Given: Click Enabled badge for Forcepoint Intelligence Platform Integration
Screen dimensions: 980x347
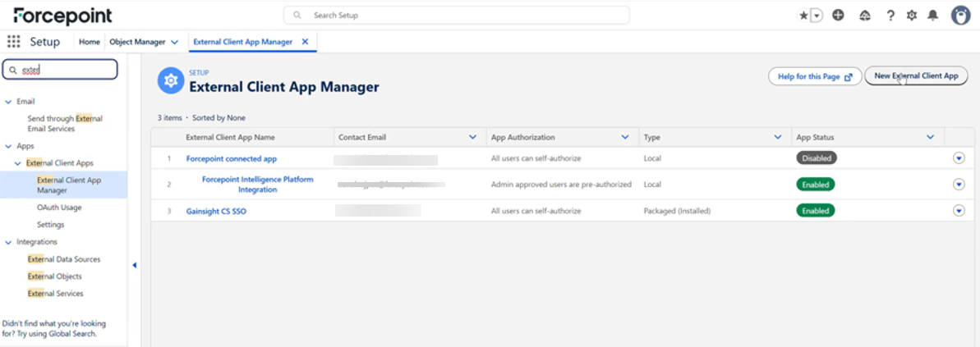Looking at the screenshot, I should [815, 185].
